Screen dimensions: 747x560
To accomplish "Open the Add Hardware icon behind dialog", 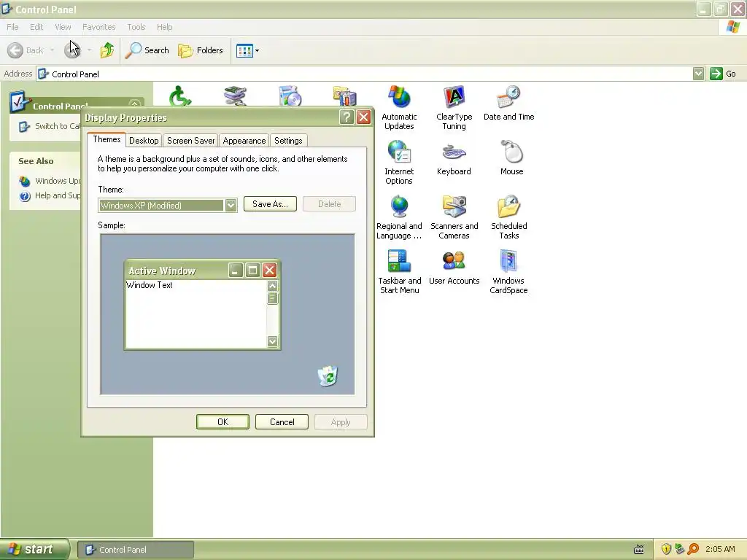I will (235, 96).
